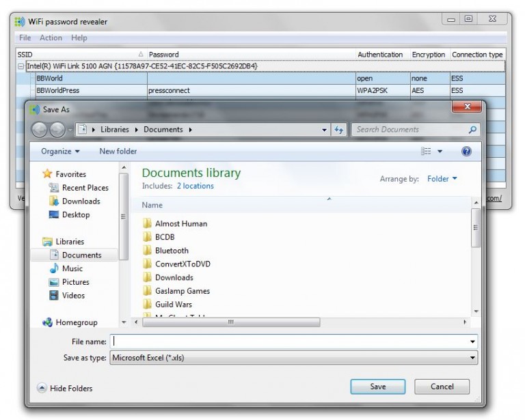
Task: Click the document icon in address bar
Action: pos(83,129)
